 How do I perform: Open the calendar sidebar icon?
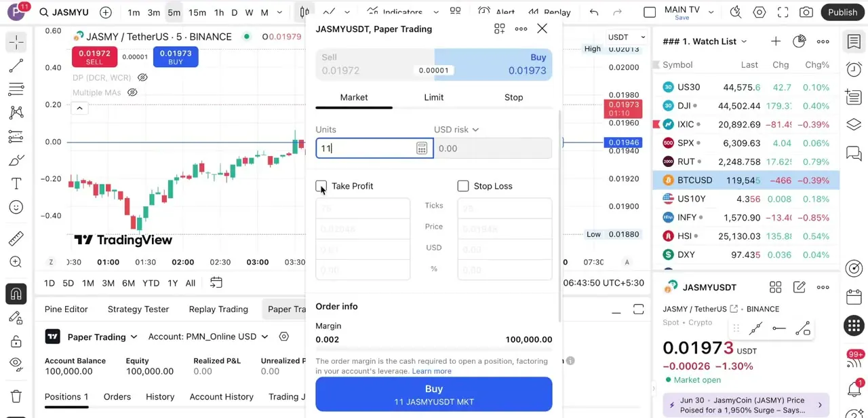click(854, 297)
